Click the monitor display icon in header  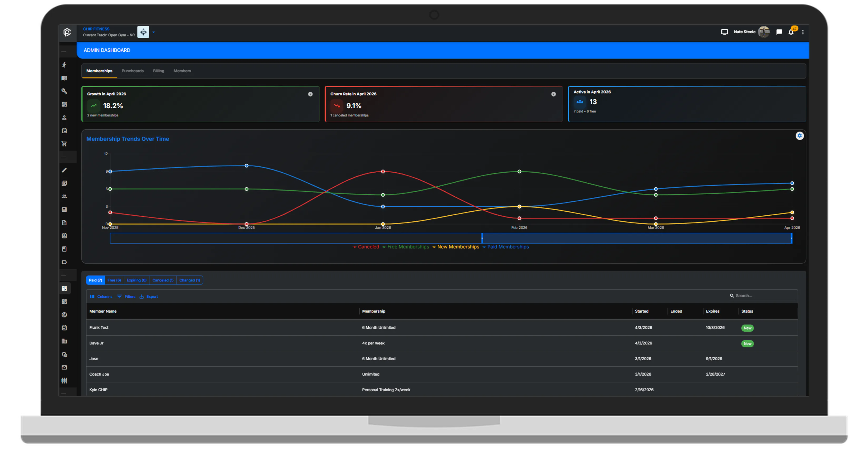click(724, 32)
